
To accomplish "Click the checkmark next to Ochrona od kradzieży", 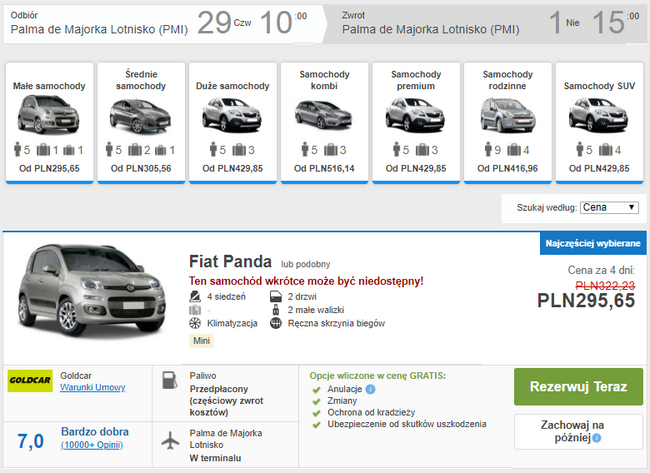I will point(316,413).
